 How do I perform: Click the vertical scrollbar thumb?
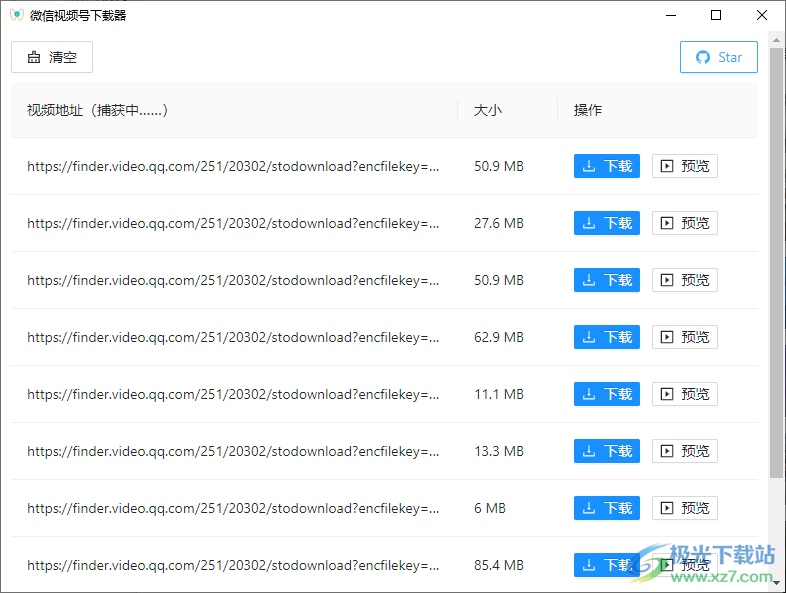click(x=776, y=263)
